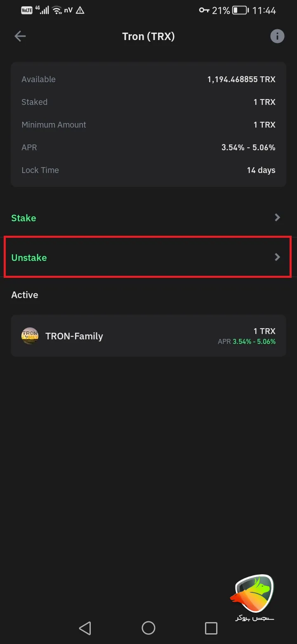Tap the Lock Time 14 days value
Image resolution: width=297 pixels, height=644 pixels.
(x=261, y=170)
